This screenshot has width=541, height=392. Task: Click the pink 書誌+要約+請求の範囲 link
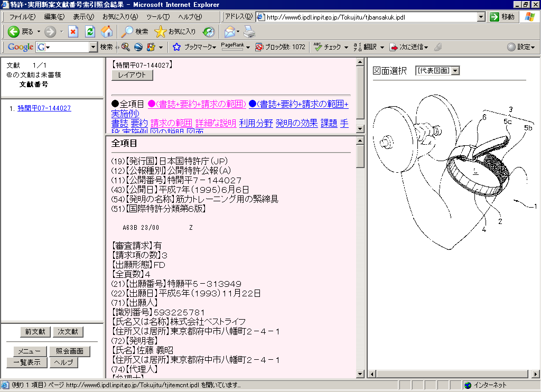(197, 104)
